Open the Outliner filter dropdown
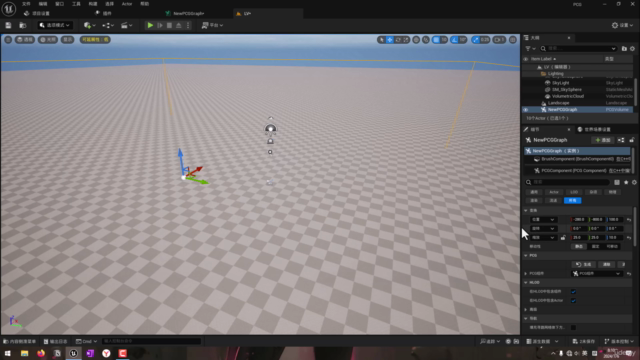 coord(530,49)
